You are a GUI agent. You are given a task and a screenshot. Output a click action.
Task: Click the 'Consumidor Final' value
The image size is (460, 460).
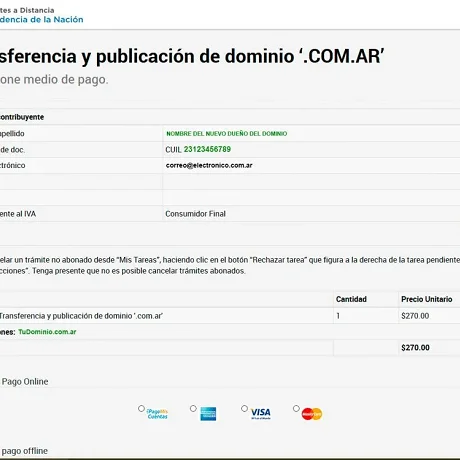pos(195,214)
